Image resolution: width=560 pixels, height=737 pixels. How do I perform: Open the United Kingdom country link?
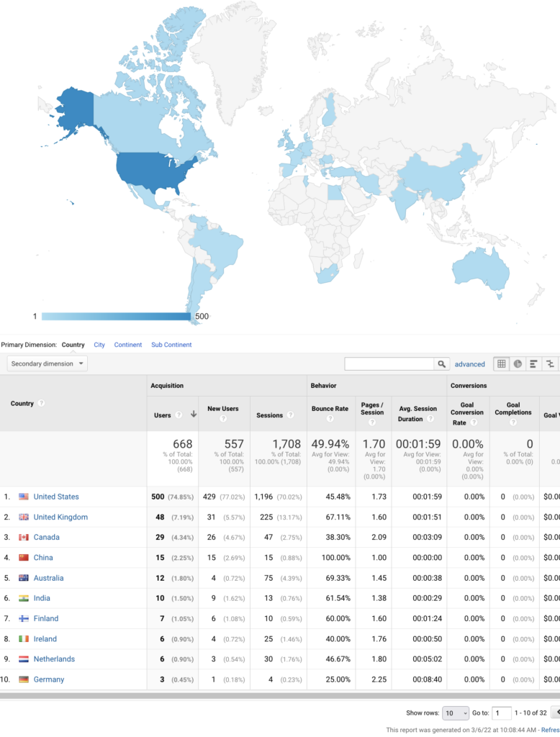pyautogui.click(x=60, y=517)
